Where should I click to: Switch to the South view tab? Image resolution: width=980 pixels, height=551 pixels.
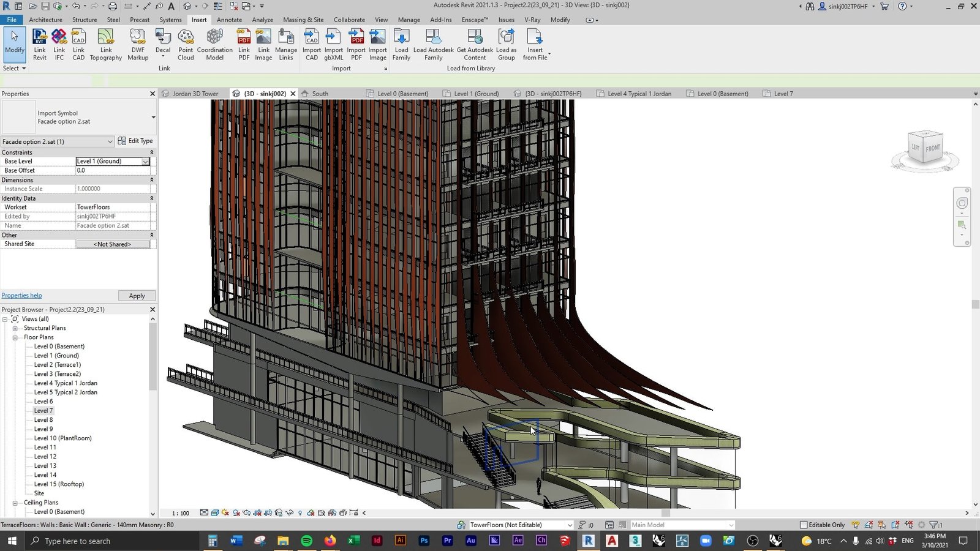320,94
